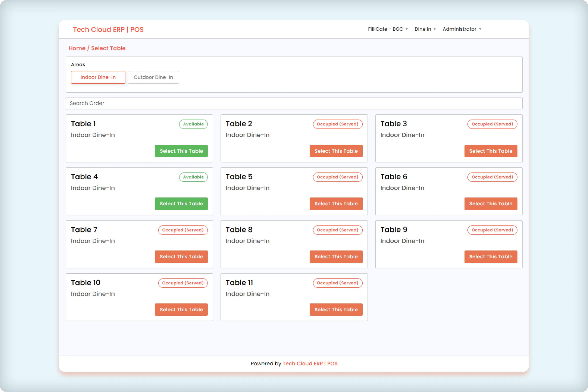Click Select This Table for Table 1

coord(181,151)
